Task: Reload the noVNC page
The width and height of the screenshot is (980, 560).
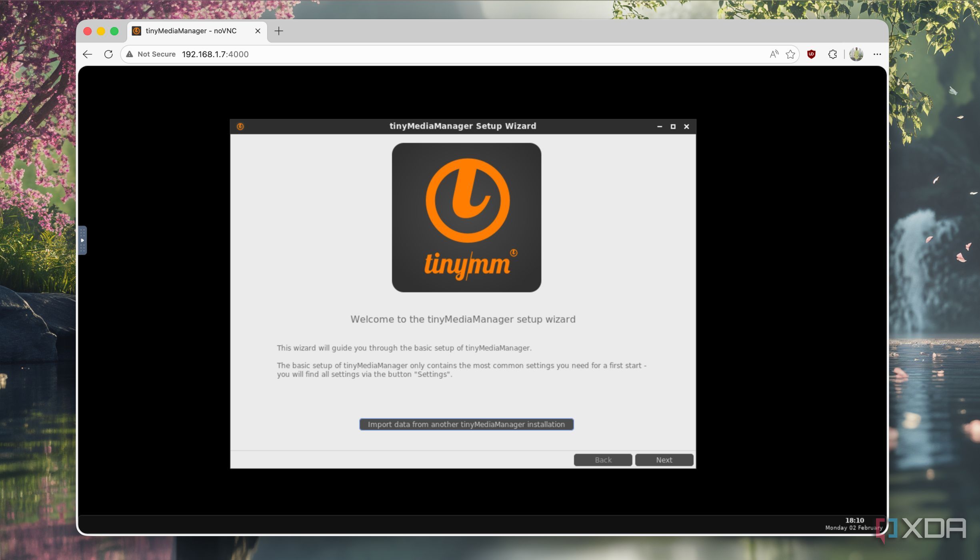Action: [x=108, y=54]
